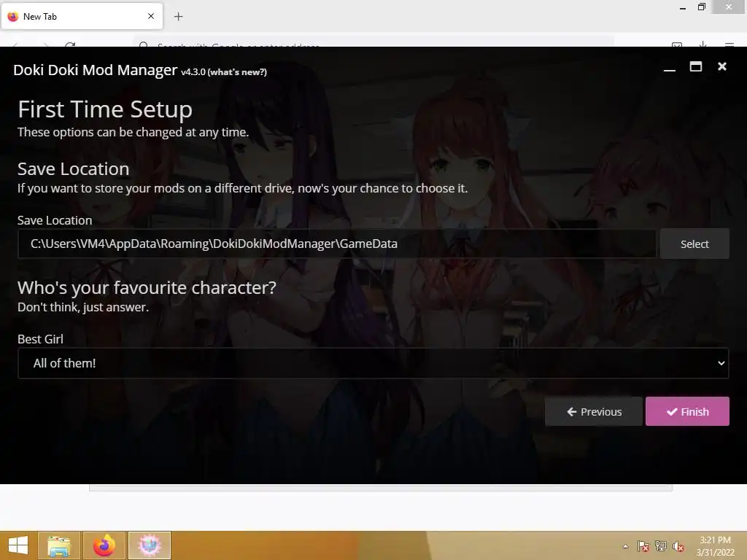Restore down the Firefox window
Viewport: 747px width, 560px height.
(701, 7)
